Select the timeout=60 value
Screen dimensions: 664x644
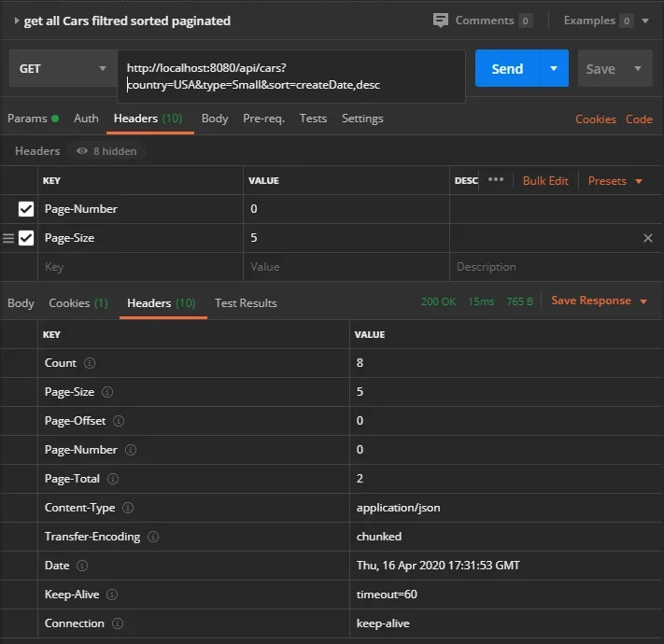pos(387,595)
